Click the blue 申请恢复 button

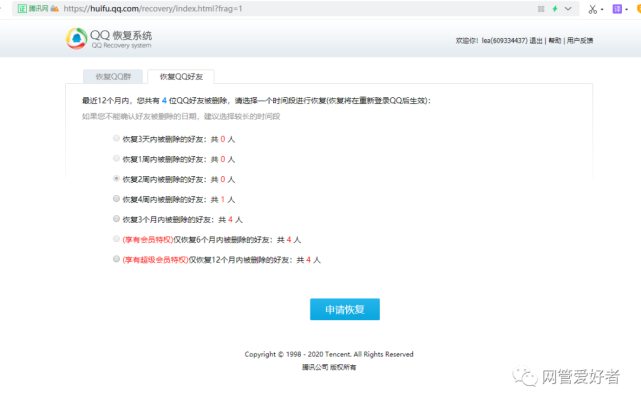click(x=345, y=309)
